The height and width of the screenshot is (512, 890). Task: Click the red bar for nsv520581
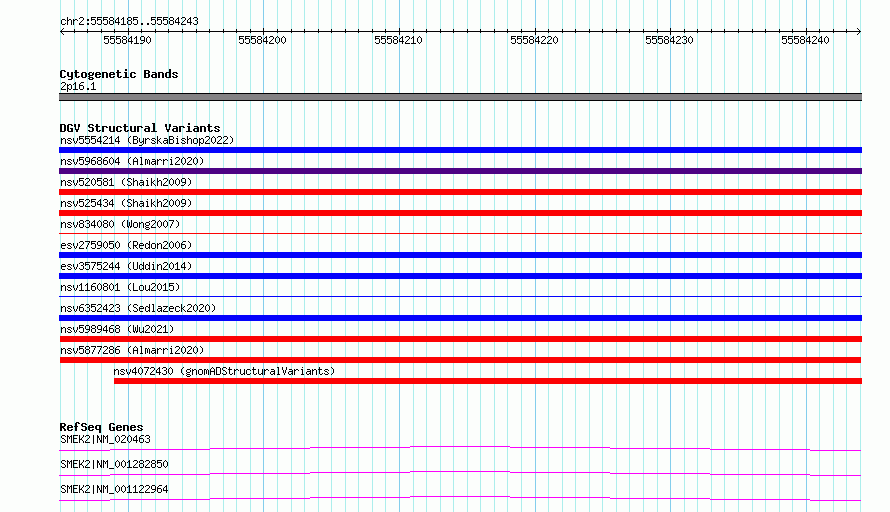[460, 192]
